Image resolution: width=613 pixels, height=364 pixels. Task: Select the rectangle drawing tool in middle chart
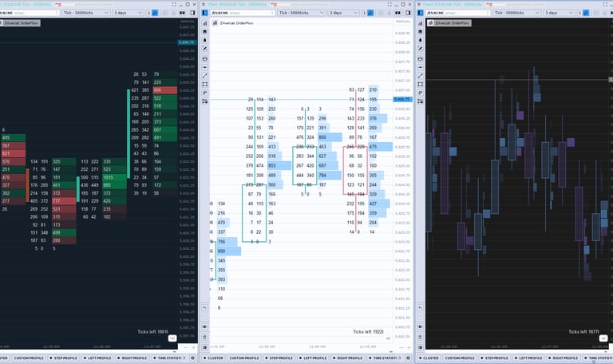(204, 85)
